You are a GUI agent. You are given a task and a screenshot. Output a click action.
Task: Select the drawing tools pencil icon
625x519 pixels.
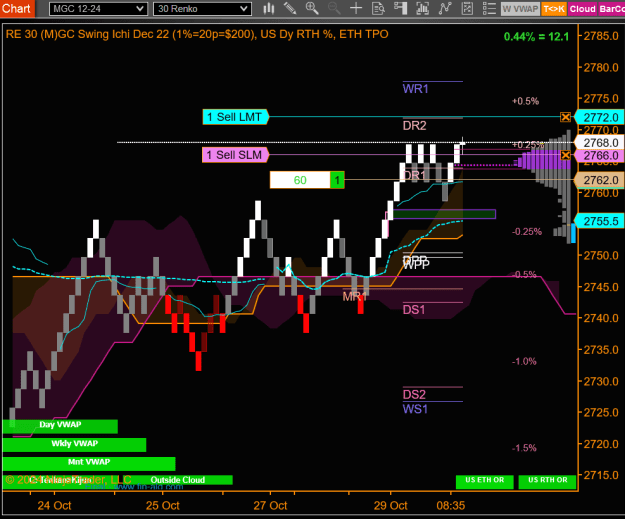click(290, 8)
